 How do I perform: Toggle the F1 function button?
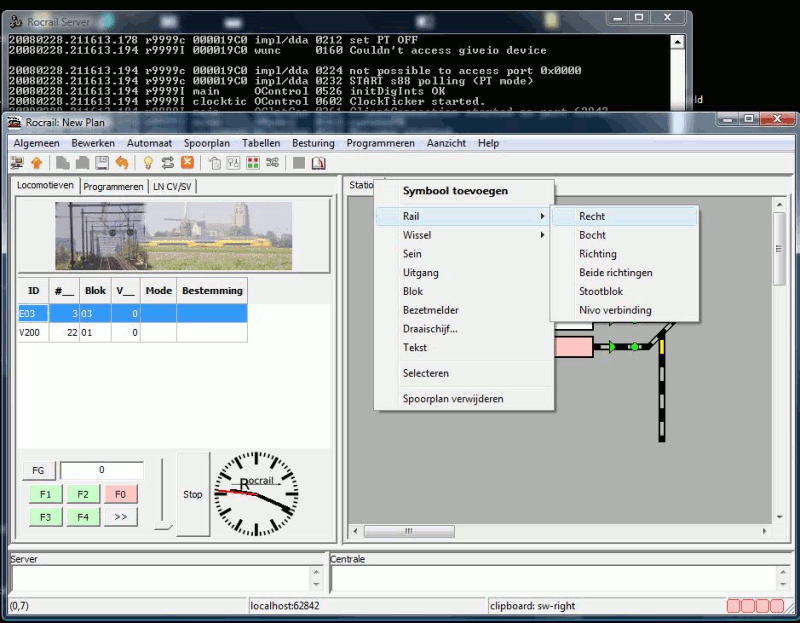tap(45, 494)
